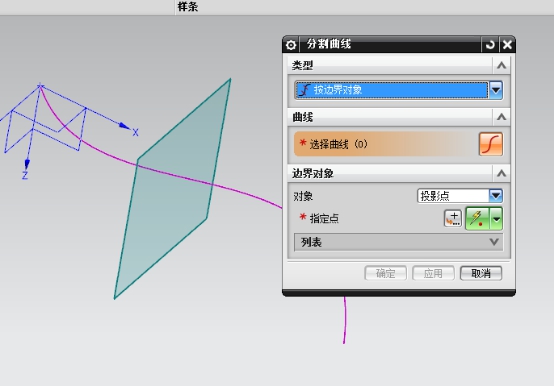Open the snap point type dropdown arrow
The width and height of the screenshot is (554, 387).
(496, 219)
